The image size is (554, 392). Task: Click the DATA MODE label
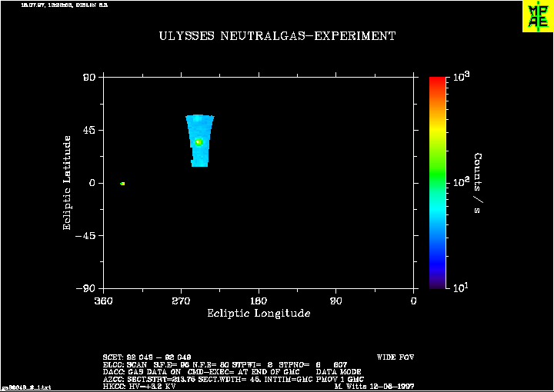pyautogui.click(x=339, y=372)
